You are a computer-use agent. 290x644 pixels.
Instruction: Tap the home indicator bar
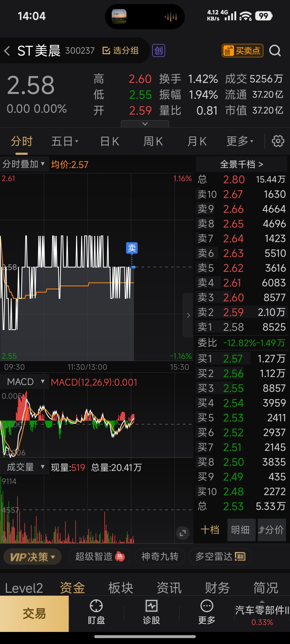[x=145, y=636]
